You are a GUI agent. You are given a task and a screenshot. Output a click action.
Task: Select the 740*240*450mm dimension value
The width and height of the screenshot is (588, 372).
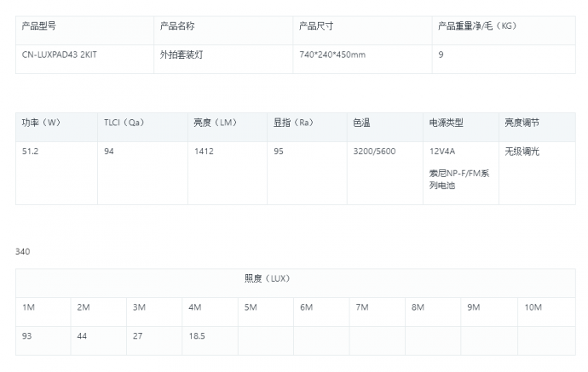coord(332,54)
